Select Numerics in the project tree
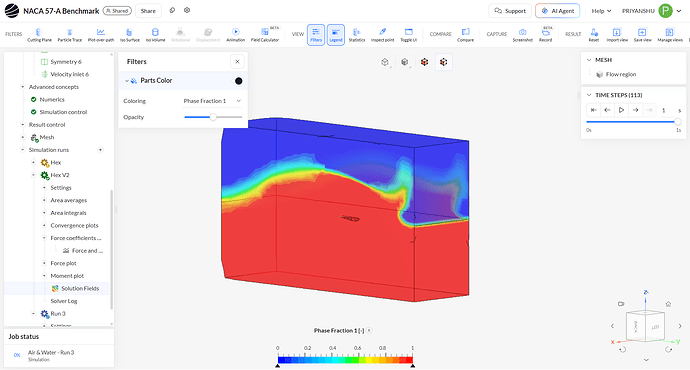The image size is (690, 370). pos(52,99)
